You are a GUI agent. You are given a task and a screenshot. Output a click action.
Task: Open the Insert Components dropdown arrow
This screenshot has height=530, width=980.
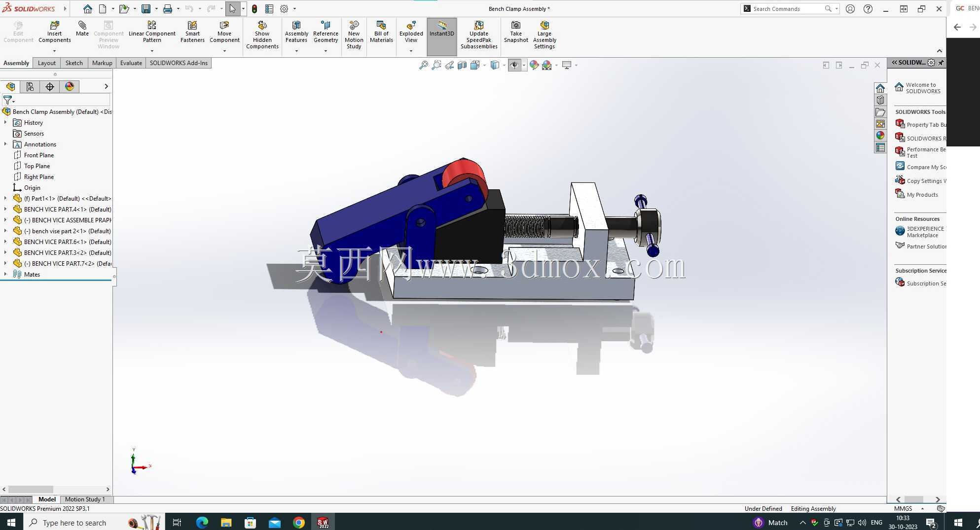[54, 51]
